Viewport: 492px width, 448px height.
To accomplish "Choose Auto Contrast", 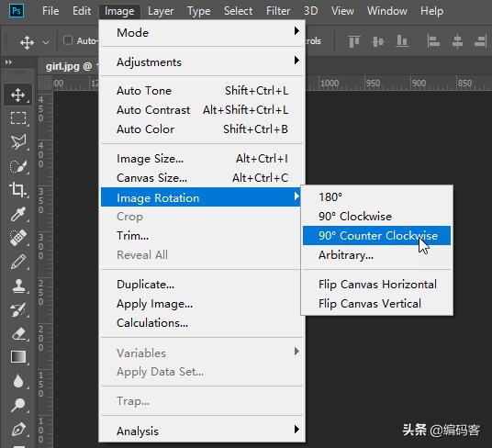I will click(x=202, y=110).
